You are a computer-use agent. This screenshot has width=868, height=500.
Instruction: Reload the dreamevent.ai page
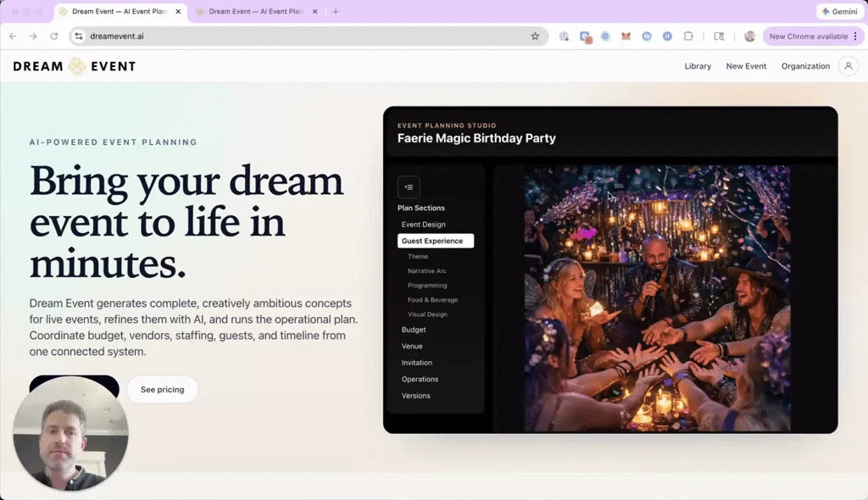click(x=53, y=36)
